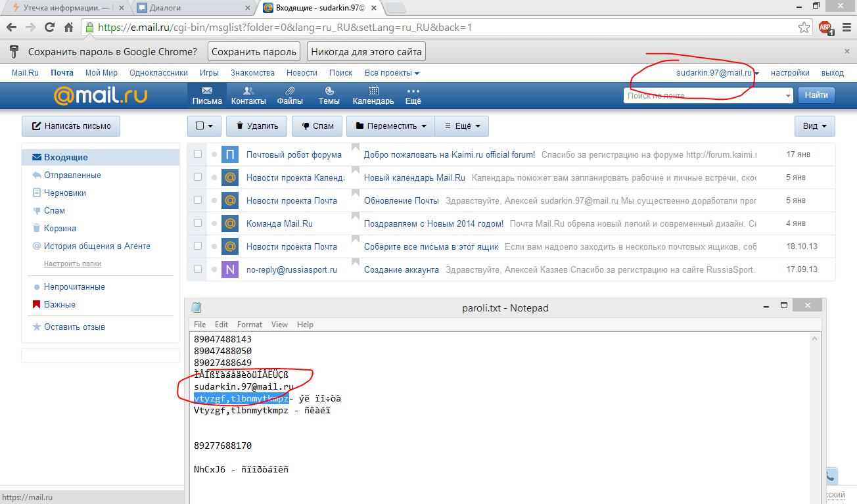Open the search field dropdown arrow
Screen dimensions: 857x504
788,96
